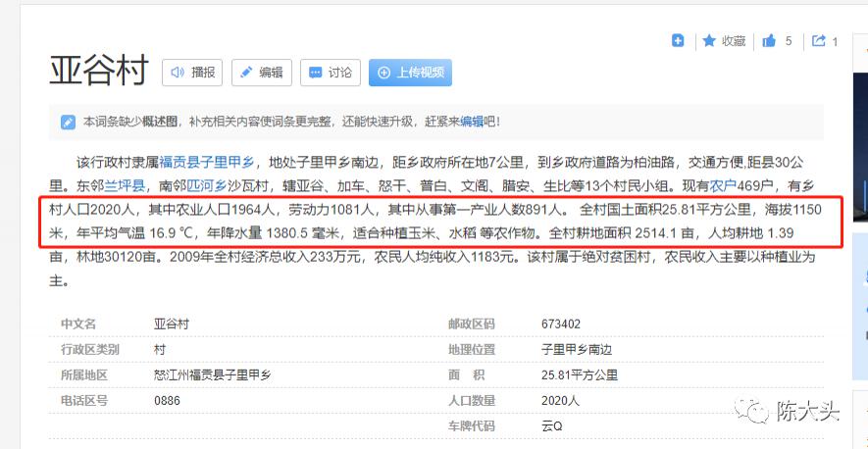Open the 匹河乡 link
Viewport: 868px width, 449px height.
pos(207,186)
